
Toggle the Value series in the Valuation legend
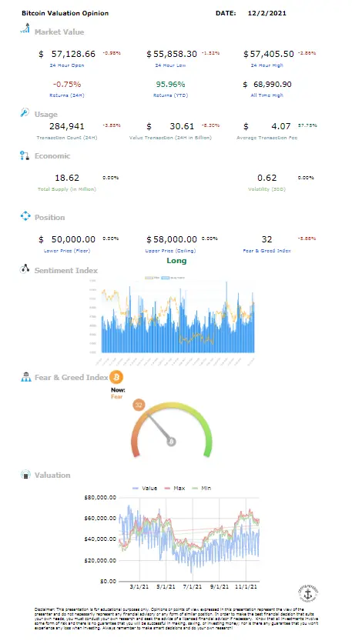click(x=145, y=489)
